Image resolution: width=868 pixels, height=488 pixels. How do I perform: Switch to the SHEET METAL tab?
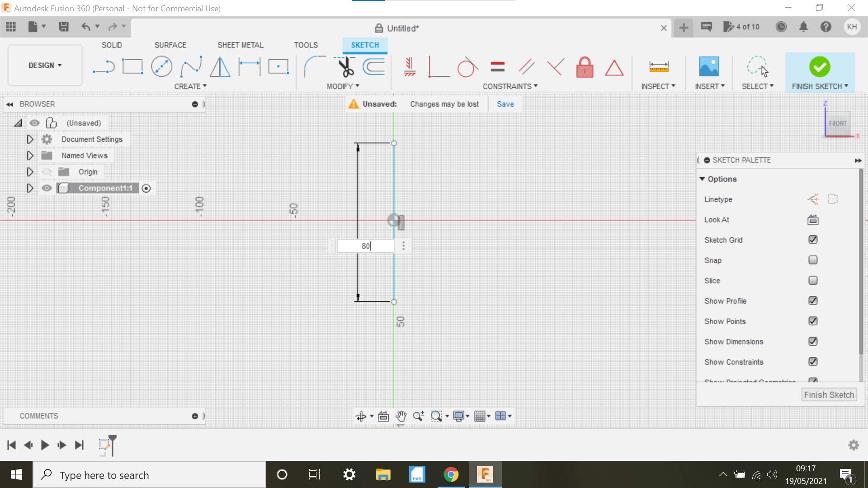point(240,45)
